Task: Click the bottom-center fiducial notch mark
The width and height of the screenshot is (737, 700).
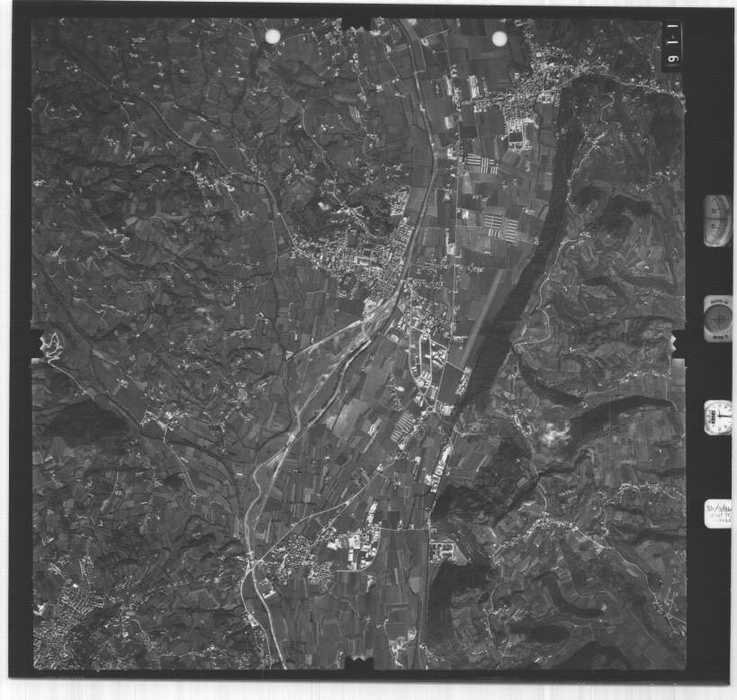Action: tap(360, 663)
